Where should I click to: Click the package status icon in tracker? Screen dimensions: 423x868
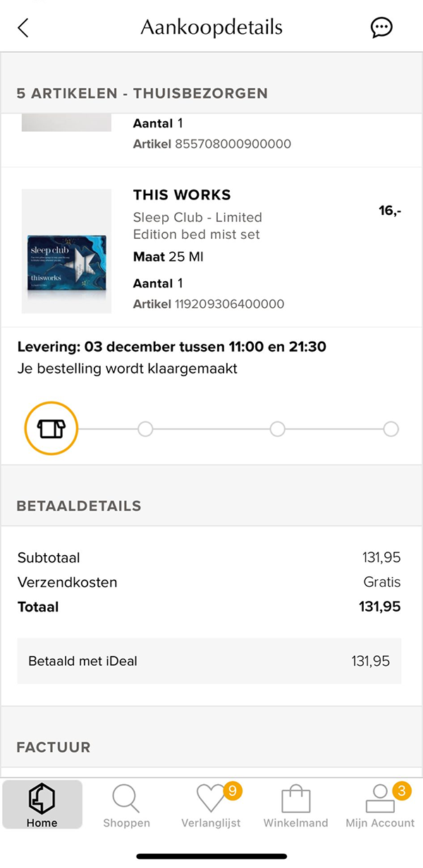click(51, 428)
